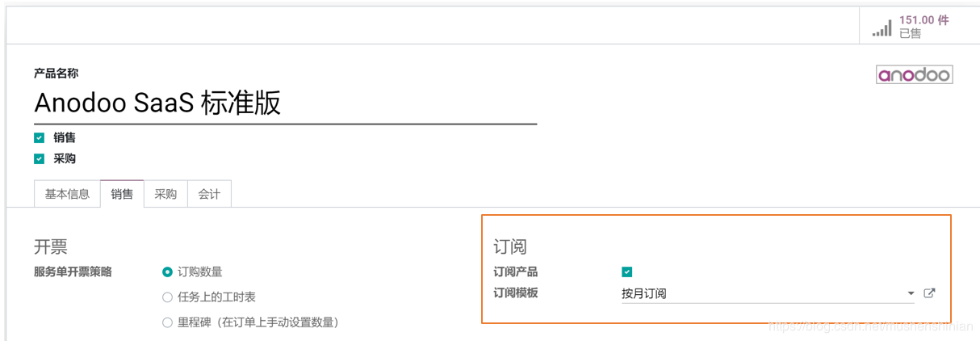Toggle the 销售 checkbox under product name

pyautogui.click(x=40, y=138)
